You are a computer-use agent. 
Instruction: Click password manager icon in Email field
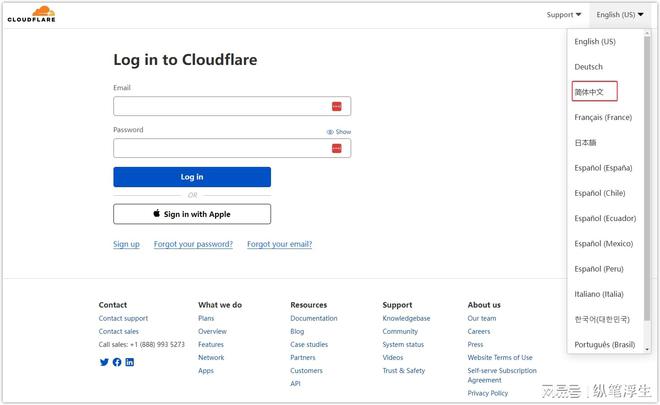pyautogui.click(x=337, y=107)
